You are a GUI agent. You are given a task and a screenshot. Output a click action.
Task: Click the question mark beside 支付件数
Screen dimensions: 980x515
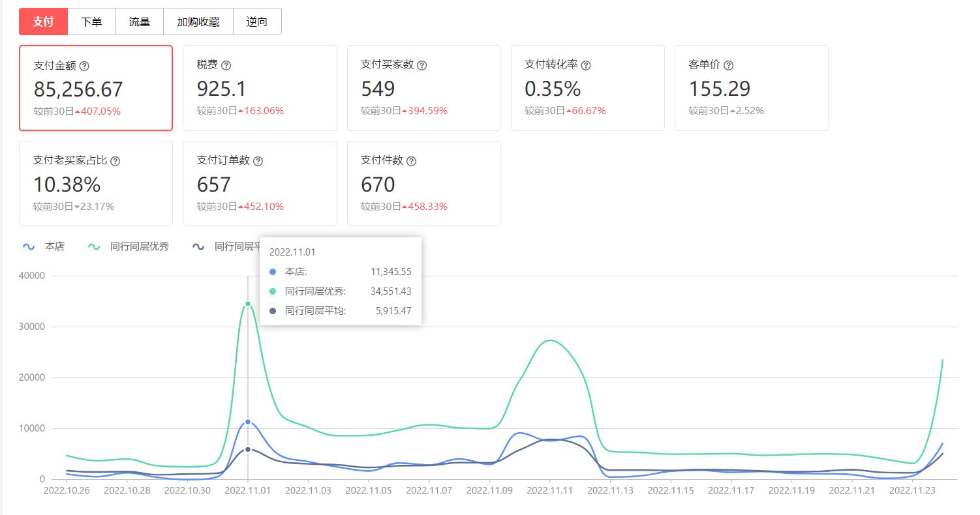[x=412, y=160]
